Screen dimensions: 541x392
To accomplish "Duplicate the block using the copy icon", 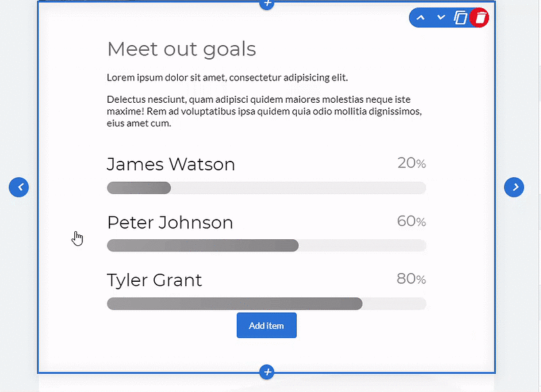I will pos(461,18).
